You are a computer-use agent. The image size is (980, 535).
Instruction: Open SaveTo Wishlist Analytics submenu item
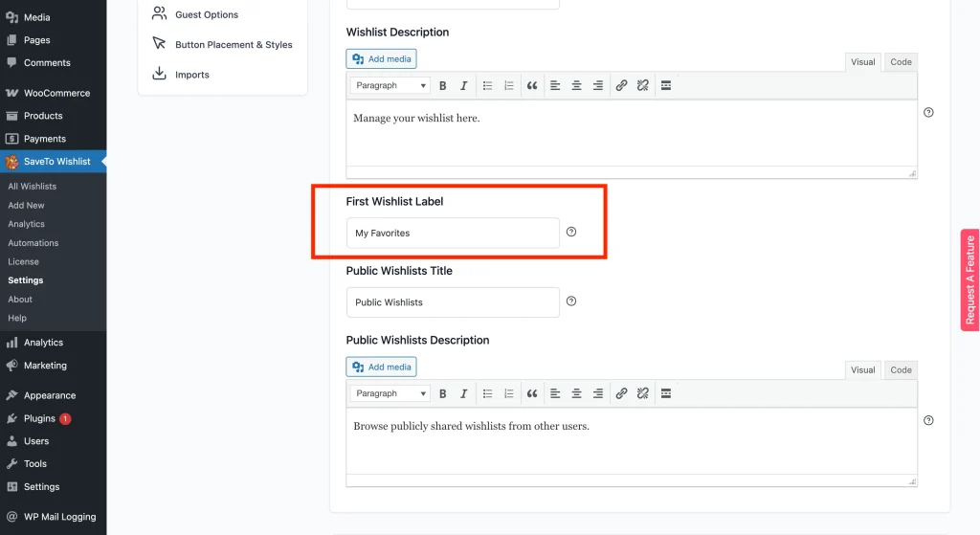[x=26, y=224]
